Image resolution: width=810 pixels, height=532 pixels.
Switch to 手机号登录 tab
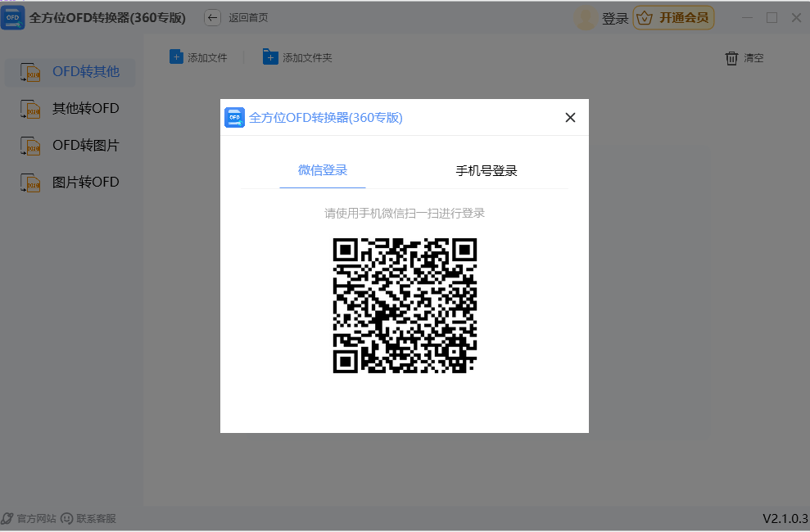tap(486, 171)
